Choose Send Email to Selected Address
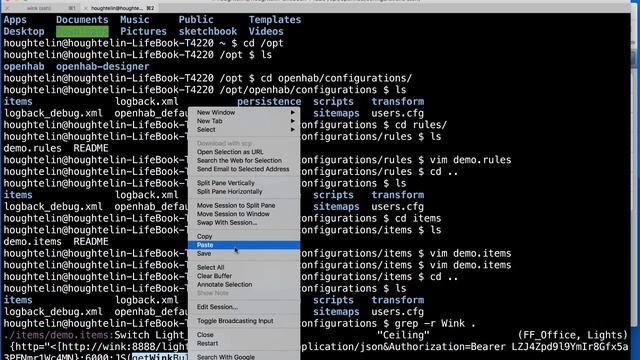640x360 pixels. click(244, 169)
